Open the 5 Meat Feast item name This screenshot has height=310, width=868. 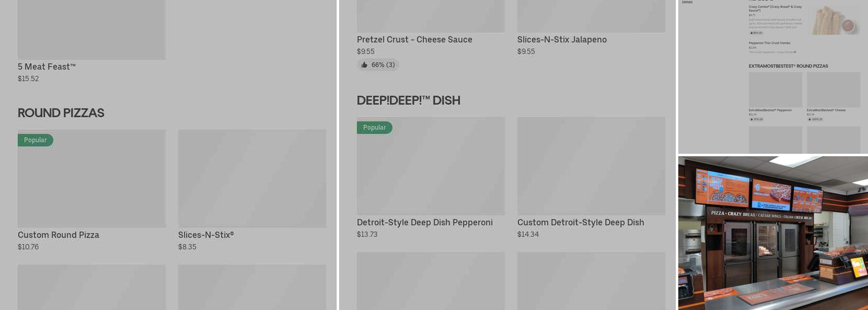[x=46, y=67]
